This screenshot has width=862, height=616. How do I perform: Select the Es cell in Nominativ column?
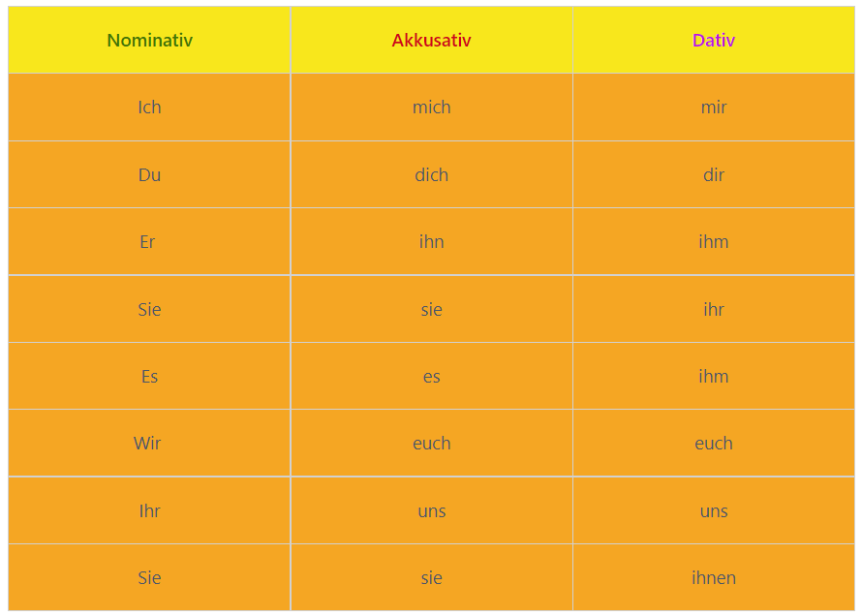click(149, 377)
